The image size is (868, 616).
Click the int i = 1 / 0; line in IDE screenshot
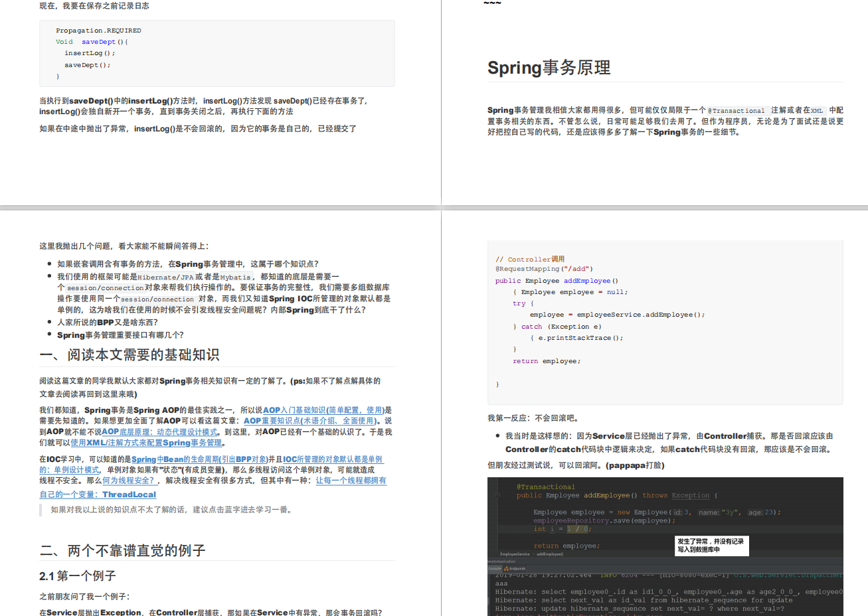562,529
